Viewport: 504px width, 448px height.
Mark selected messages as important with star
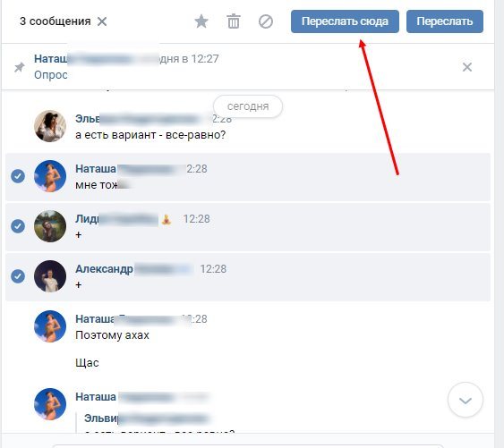point(201,21)
